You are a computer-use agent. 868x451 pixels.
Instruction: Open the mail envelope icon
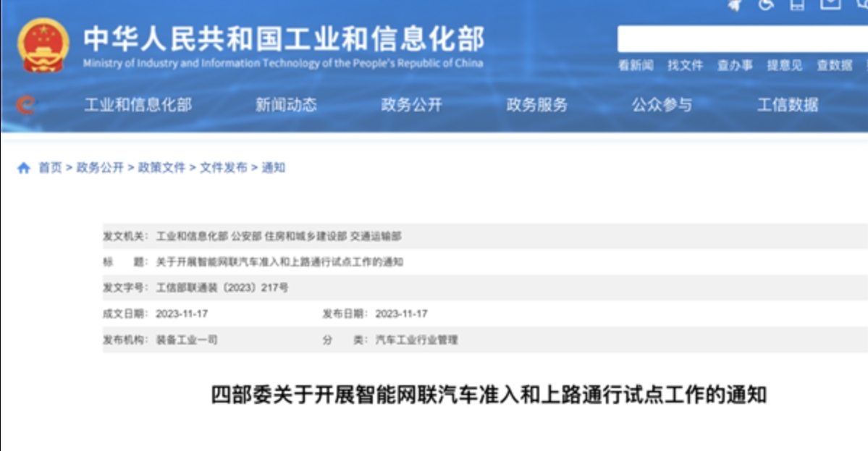point(830,4)
